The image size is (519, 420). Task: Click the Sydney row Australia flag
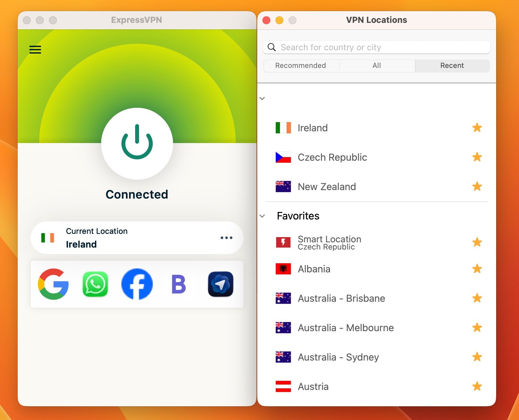tap(283, 357)
